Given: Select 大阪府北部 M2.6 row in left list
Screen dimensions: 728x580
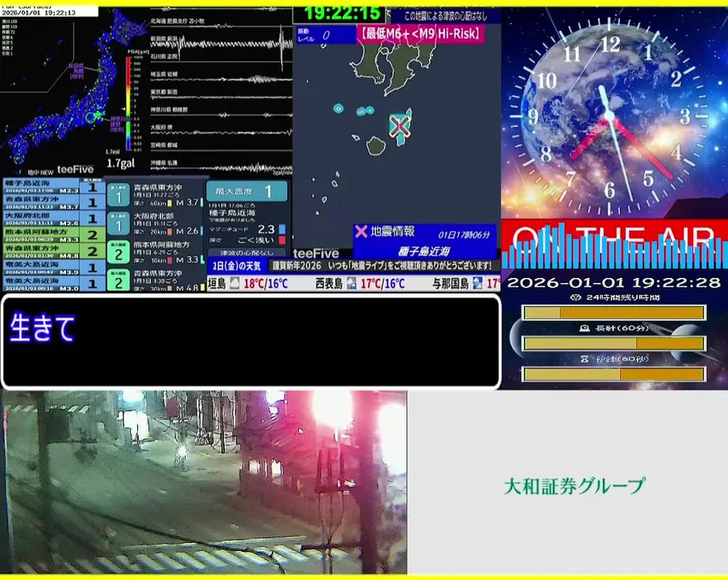Looking at the screenshot, I should click(x=54, y=218).
